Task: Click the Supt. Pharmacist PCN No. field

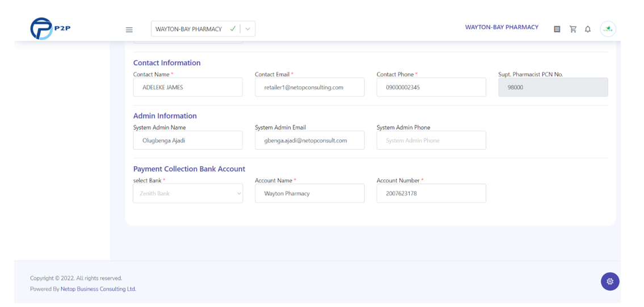Action: [553, 87]
